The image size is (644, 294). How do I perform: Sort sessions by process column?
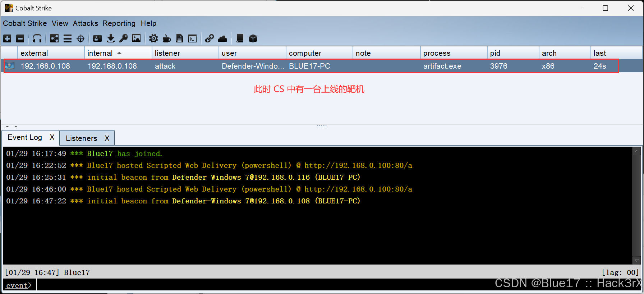pyautogui.click(x=454, y=53)
